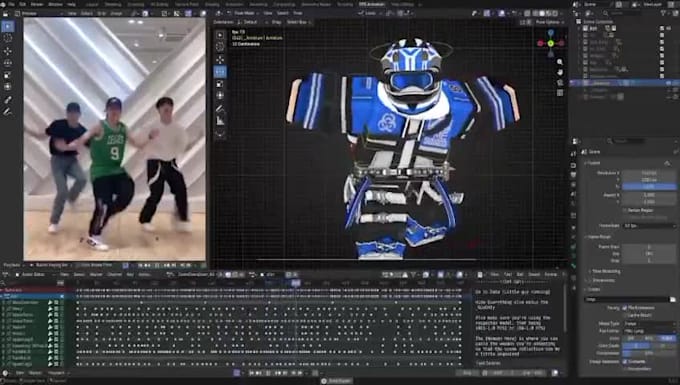Click the viewport pan hand icon

pyautogui.click(x=560, y=72)
